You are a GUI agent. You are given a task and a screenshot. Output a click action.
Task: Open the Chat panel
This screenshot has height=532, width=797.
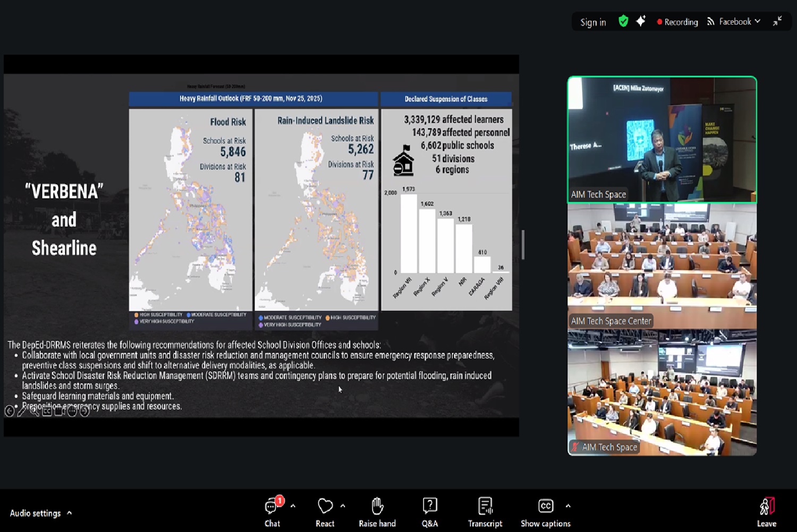click(272, 512)
